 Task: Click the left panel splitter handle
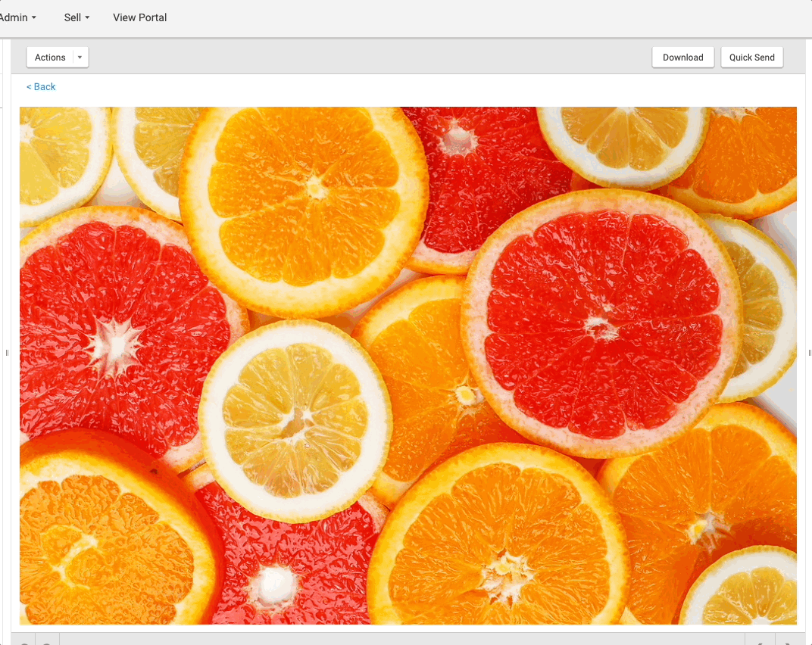click(7, 353)
